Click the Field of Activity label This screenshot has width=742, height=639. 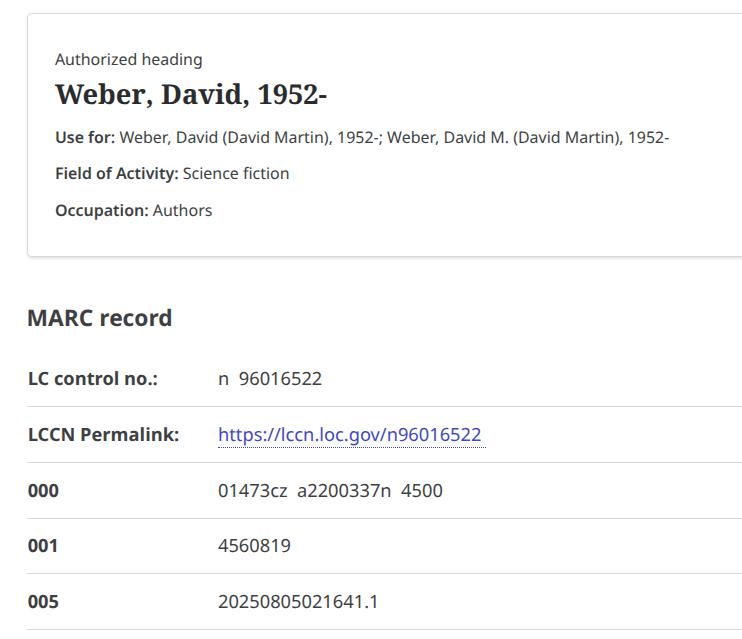116,174
